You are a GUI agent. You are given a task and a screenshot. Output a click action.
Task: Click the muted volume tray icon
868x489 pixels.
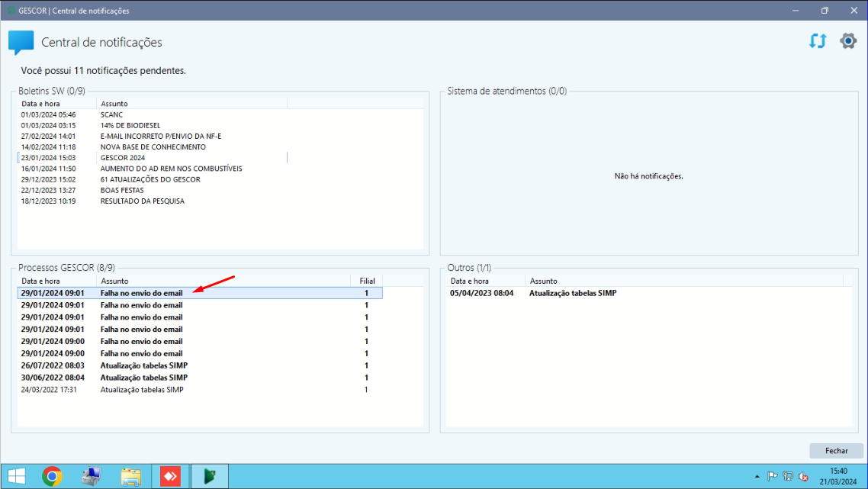(x=803, y=476)
